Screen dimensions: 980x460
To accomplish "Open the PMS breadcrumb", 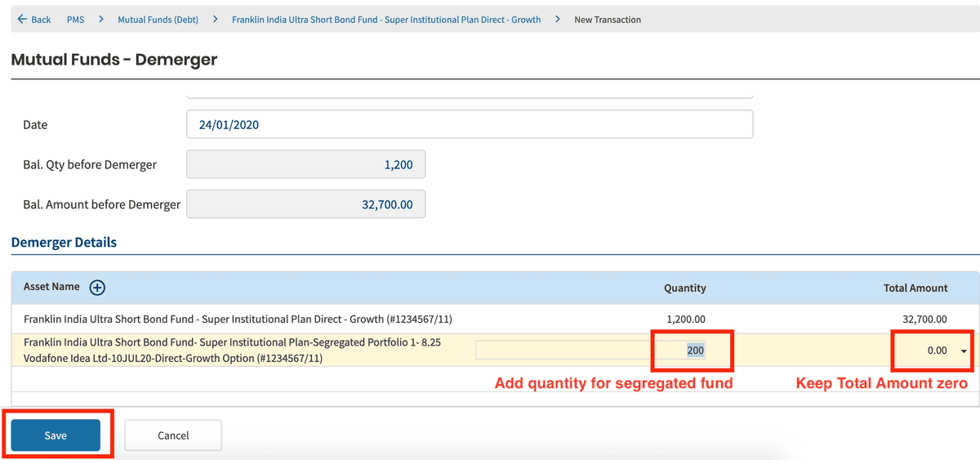I will (76, 20).
